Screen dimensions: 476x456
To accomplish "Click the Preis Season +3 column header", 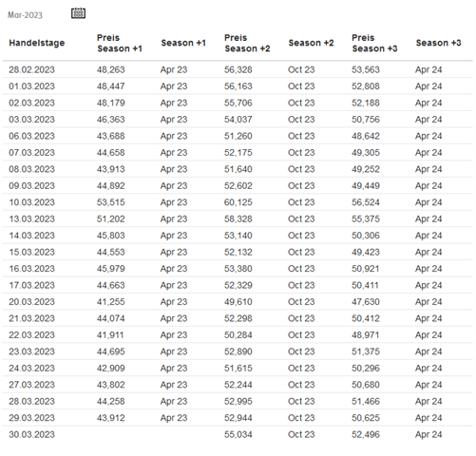I will [374, 43].
